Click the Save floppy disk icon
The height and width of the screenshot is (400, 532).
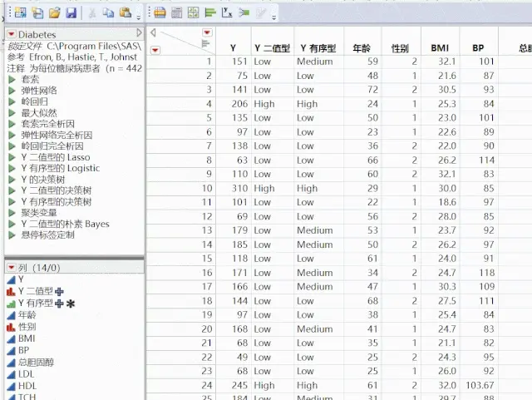pos(71,13)
